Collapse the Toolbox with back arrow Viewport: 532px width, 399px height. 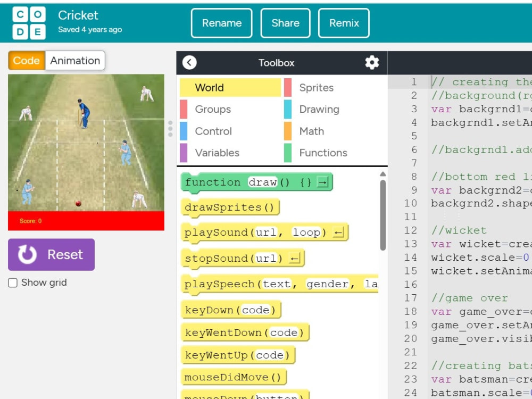189,63
